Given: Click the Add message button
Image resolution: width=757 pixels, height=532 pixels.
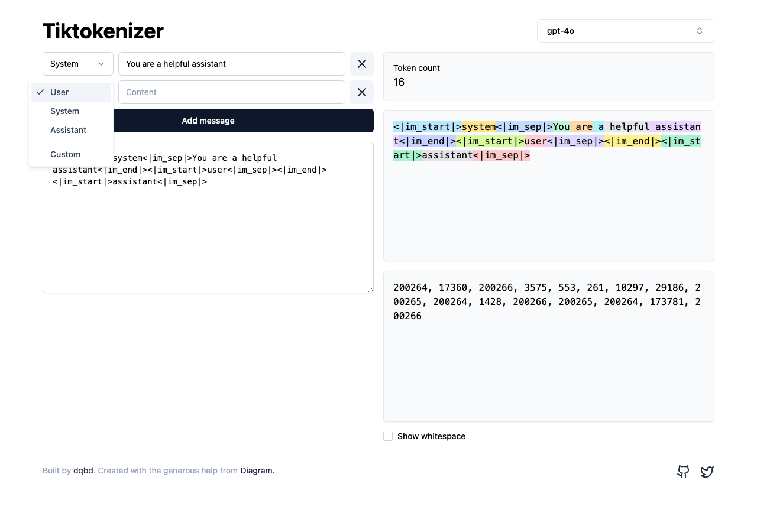Looking at the screenshot, I should (208, 121).
